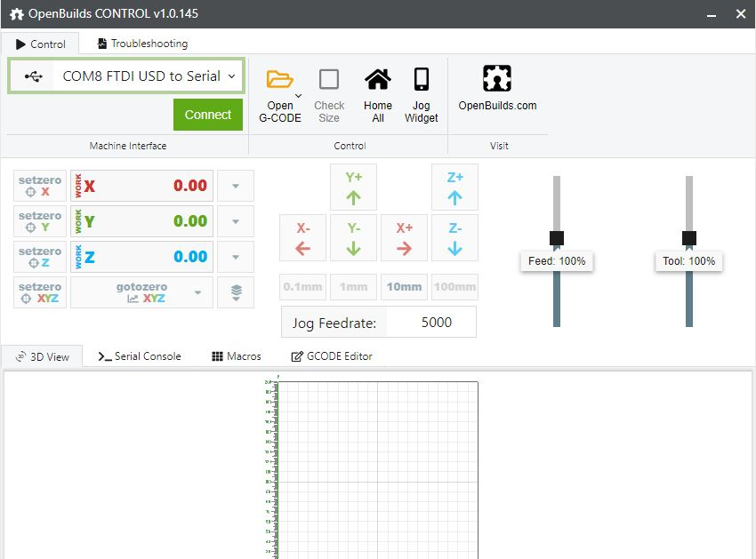The image size is (756, 559).
Task: Click the Tool override slider handle
Action: click(x=689, y=238)
